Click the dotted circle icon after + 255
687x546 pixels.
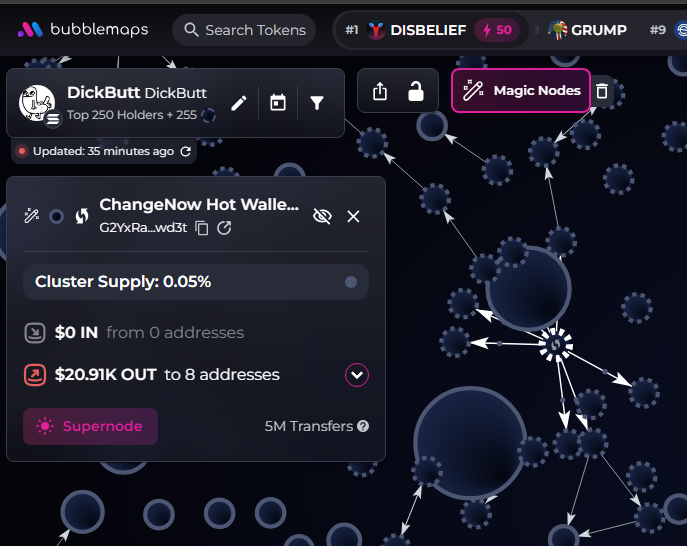point(208,115)
